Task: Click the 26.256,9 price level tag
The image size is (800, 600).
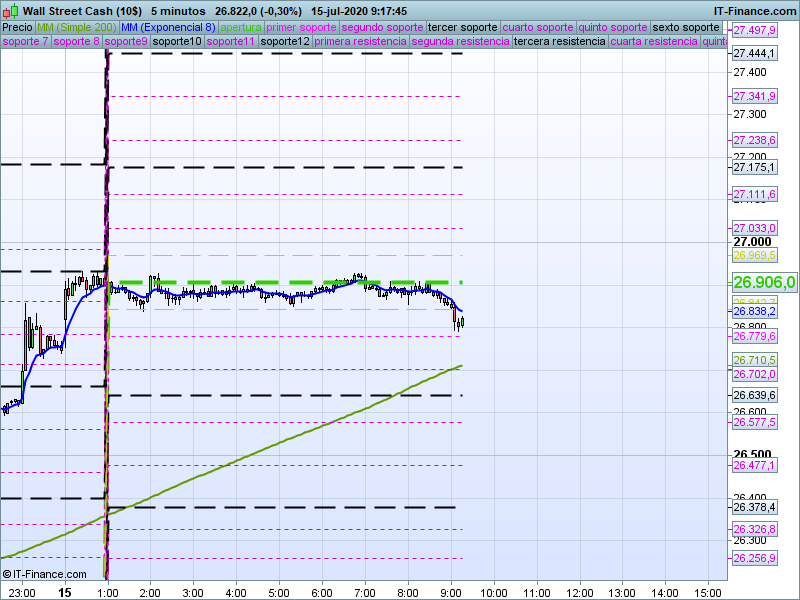Action: click(754, 558)
